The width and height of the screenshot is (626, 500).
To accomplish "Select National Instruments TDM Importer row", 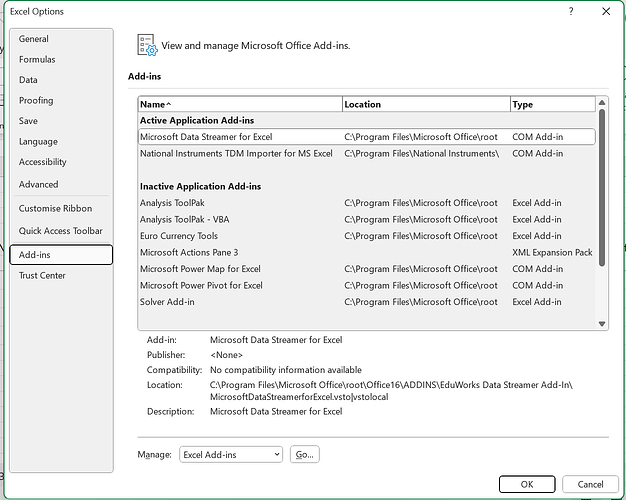I will coord(366,153).
